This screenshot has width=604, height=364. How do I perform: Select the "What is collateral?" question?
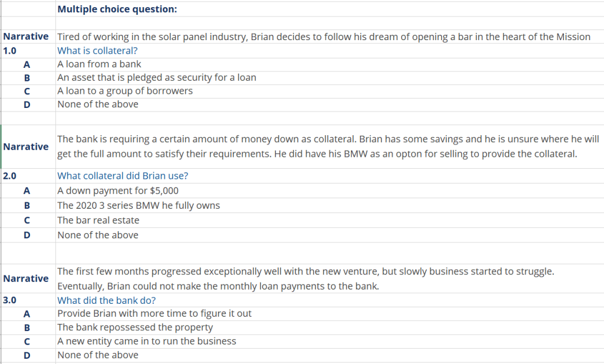pos(97,51)
